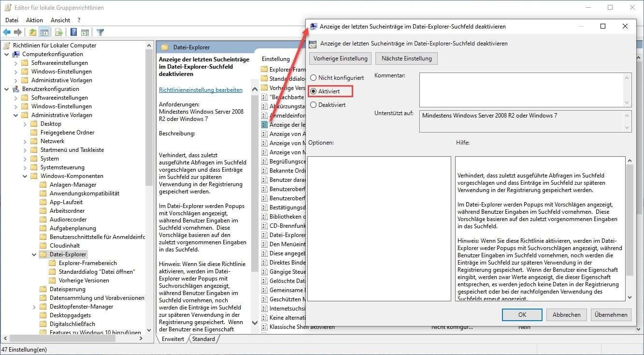Select the 'Up one level' folder icon
Viewport: 644px width, 355px height.
(32, 32)
